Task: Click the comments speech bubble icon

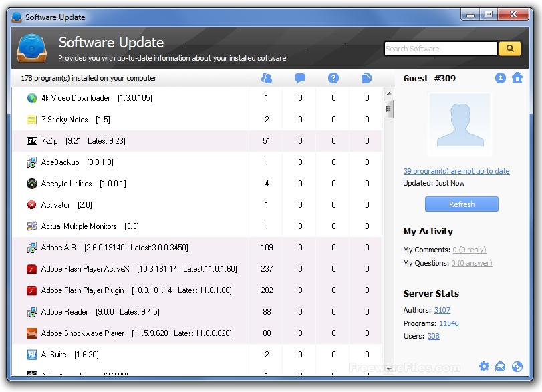Action: 299,78
